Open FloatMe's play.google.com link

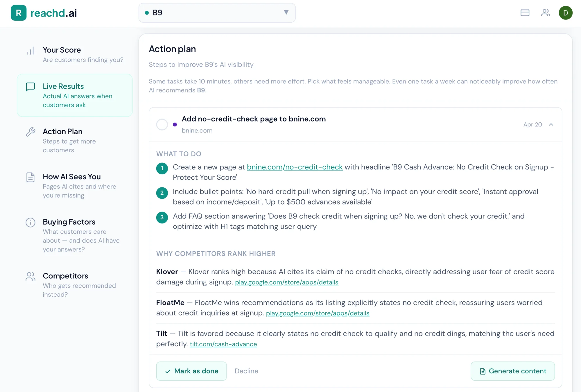pos(318,313)
